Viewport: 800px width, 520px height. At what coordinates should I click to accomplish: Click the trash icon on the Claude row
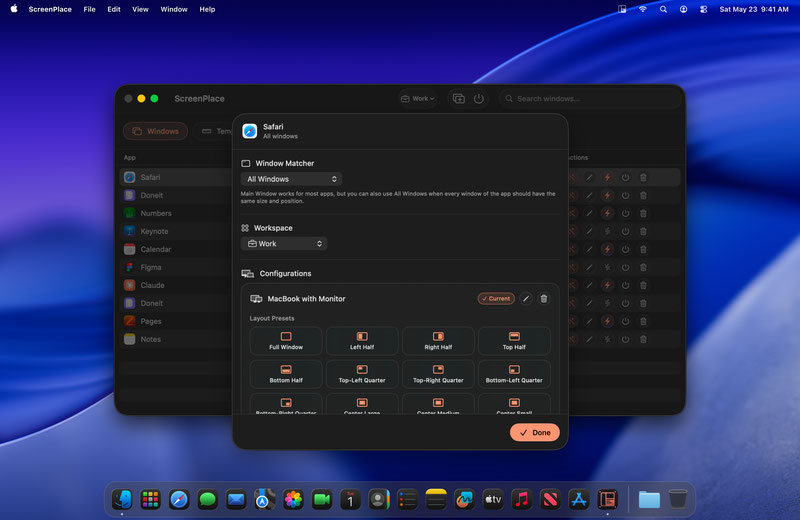643,285
